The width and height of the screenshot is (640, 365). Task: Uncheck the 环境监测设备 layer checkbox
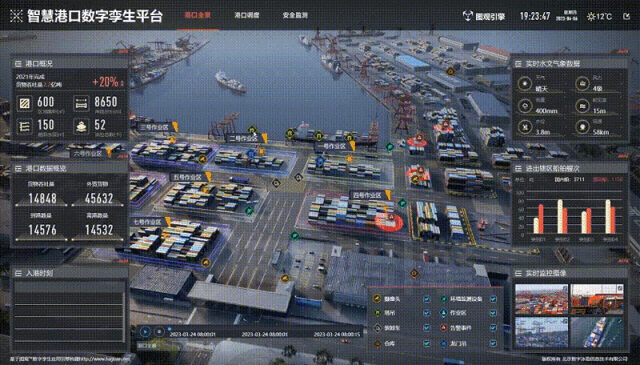(493, 299)
